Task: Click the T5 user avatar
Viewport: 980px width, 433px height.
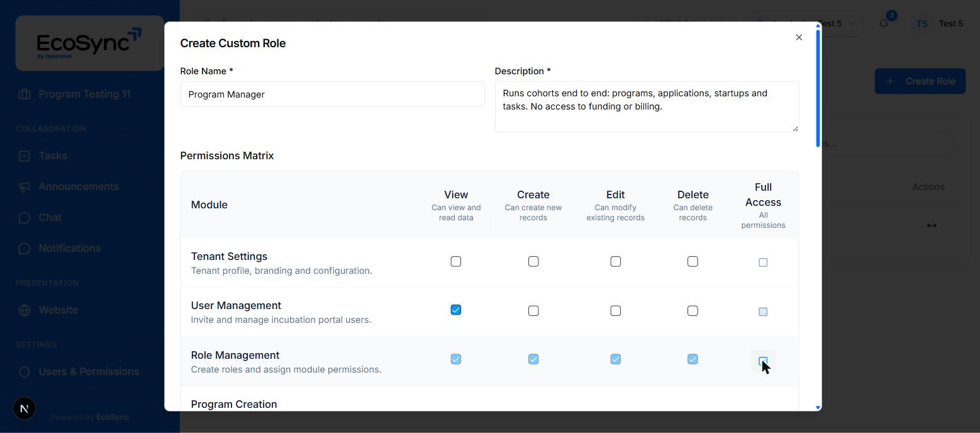Action: click(922, 23)
